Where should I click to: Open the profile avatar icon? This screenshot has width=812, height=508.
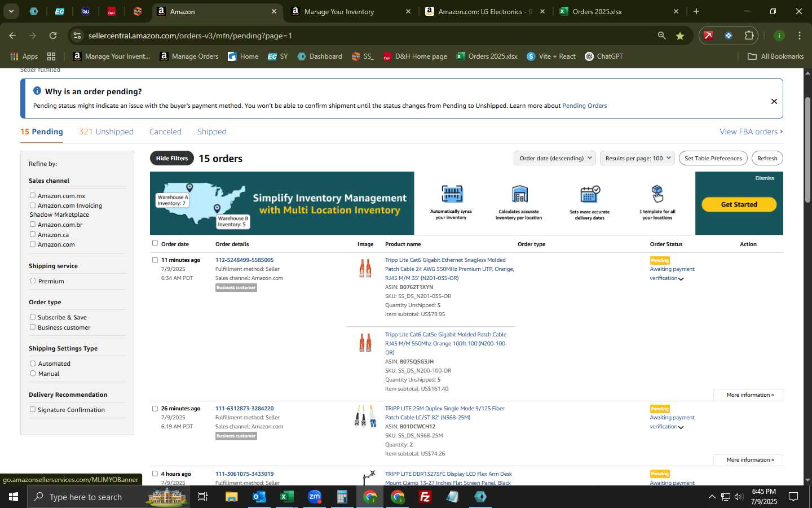(779, 36)
